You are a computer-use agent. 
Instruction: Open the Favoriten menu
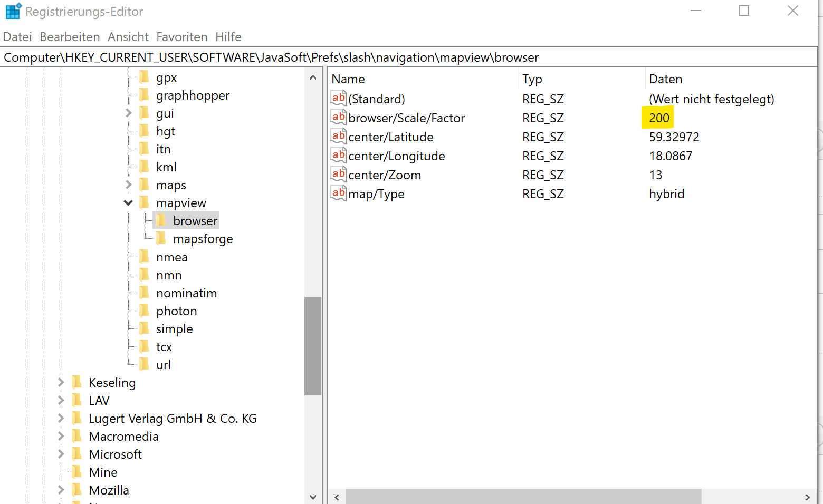point(181,37)
